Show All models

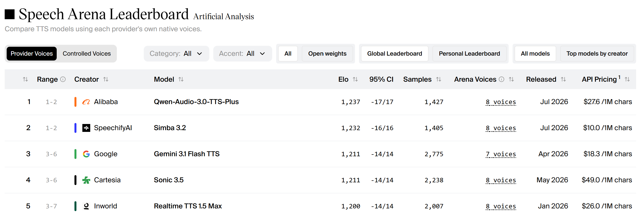click(535, 54)
